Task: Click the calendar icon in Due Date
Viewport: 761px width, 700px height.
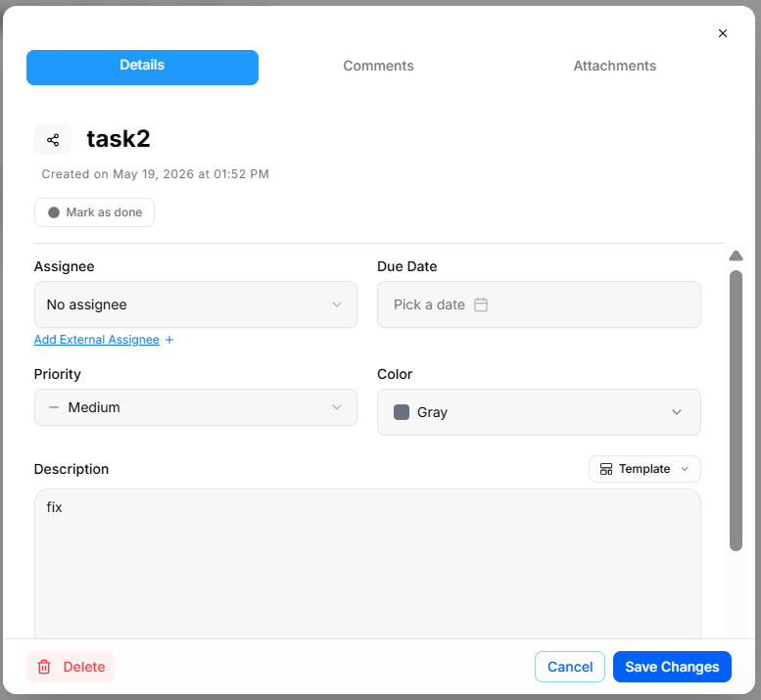Action: (481, 304)
